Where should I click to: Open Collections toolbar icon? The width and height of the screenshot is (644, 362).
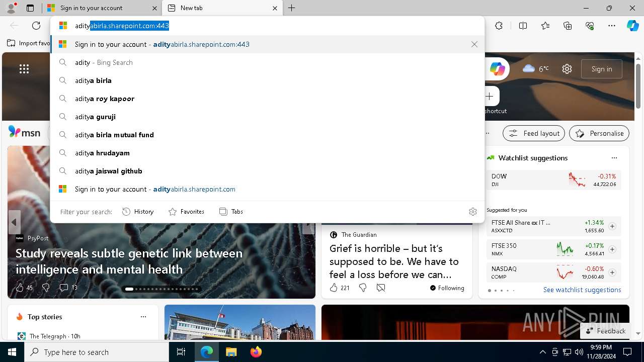568,26
